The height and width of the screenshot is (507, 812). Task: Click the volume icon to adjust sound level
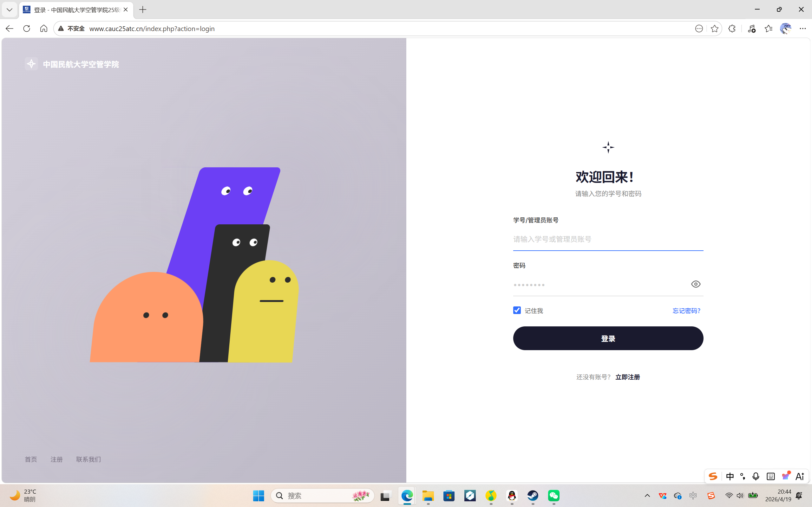pos(740,496)
